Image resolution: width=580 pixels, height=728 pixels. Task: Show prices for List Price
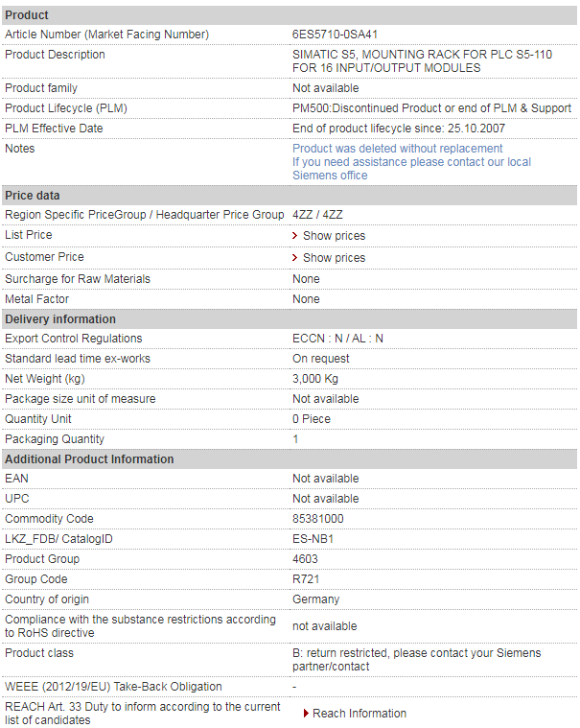[334, 236]
